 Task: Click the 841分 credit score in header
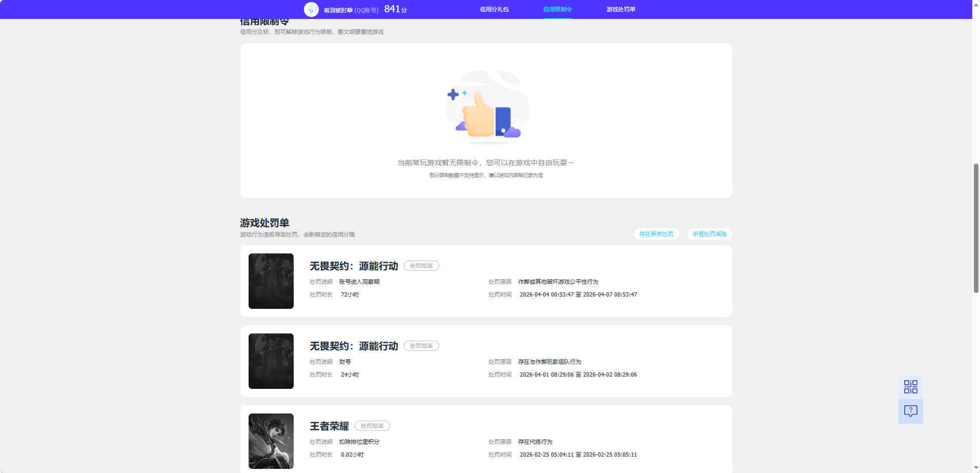click(395, 9)
